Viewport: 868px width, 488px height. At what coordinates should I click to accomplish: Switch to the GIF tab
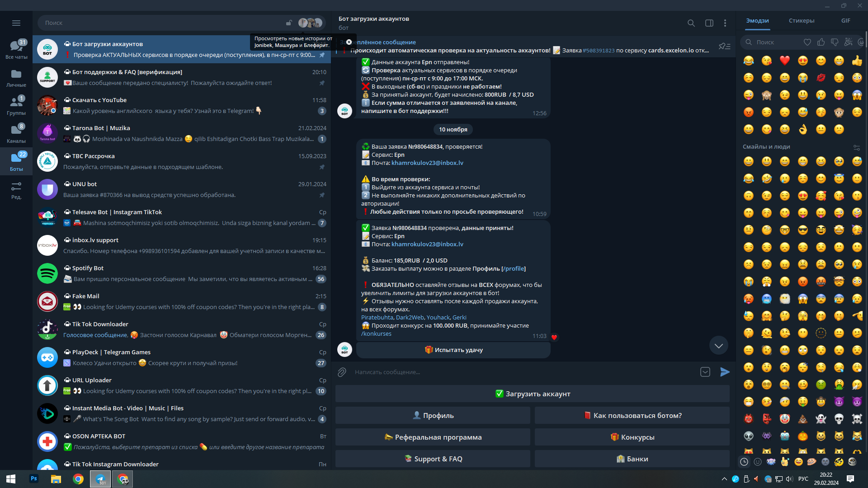[x=845, y=21]
